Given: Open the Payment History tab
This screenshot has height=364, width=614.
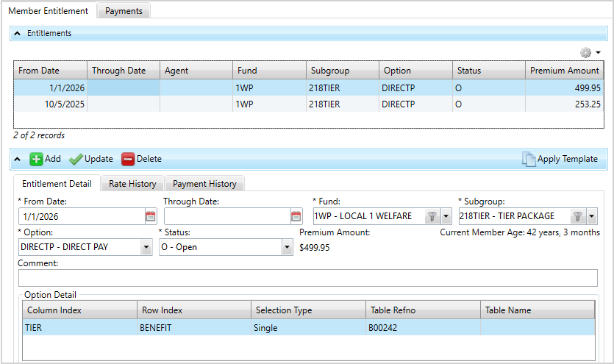Looking at the screenshot, I should (204, 184).
